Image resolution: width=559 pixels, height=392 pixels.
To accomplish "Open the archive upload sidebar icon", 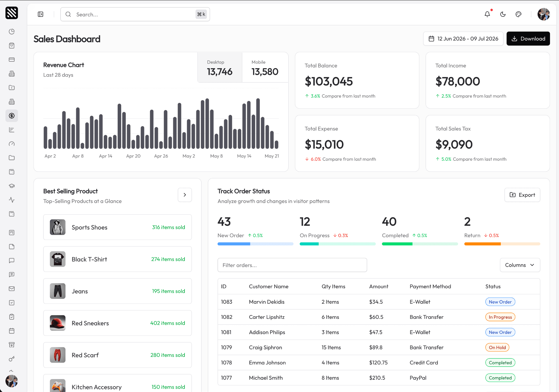I will click(12, 345).
